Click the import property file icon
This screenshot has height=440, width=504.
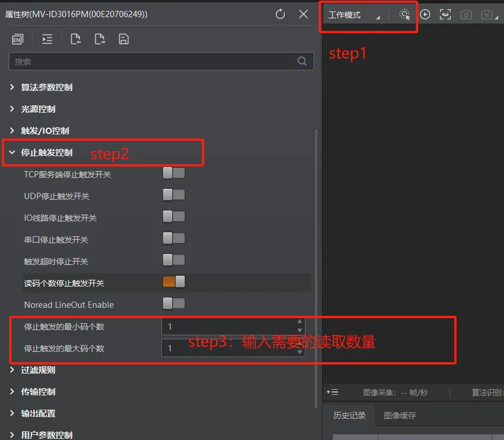click(x=75, y=39)
